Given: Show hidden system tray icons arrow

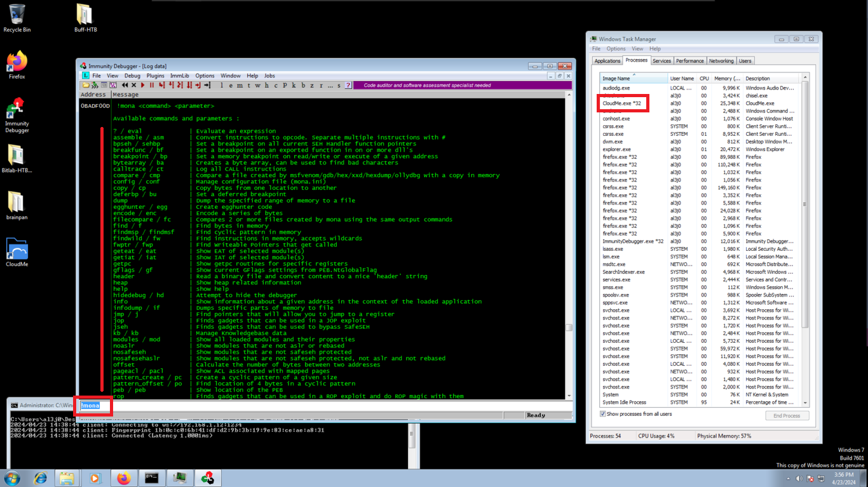Looking at the screenshot, I should point(790,478).
